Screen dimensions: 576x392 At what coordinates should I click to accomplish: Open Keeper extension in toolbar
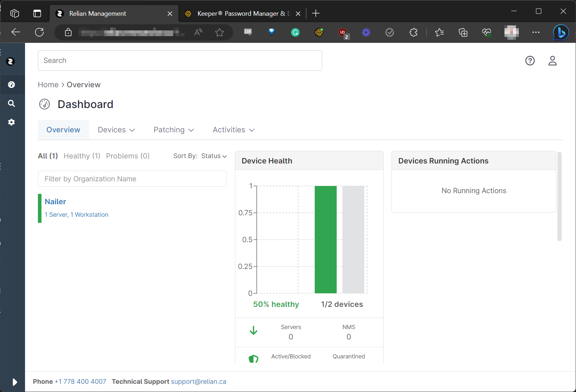pyautogui.click(x=319, y=33)
